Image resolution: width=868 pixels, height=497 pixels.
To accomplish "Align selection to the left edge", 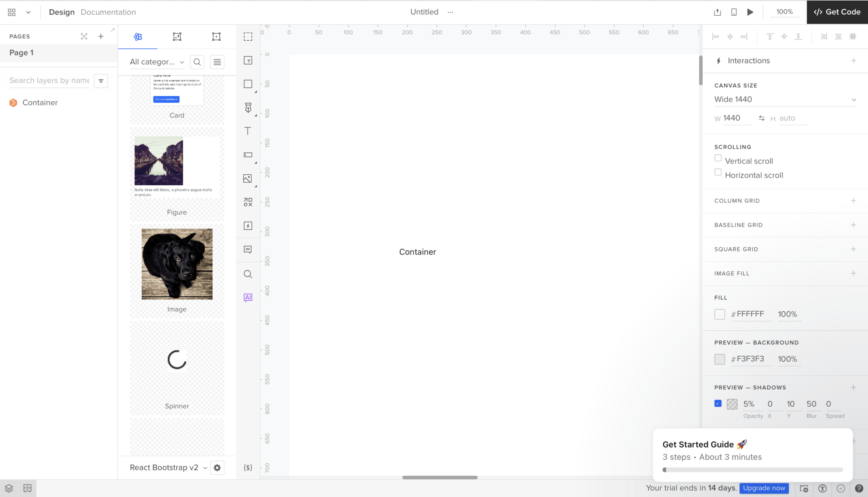I will tap(715, 36).
